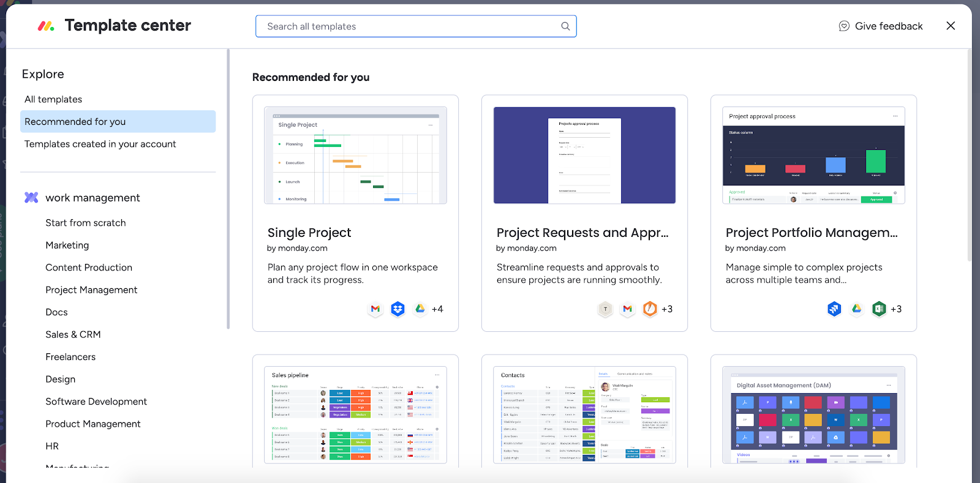Click the Google Drive icon on Single Project card
Image resolution: width=980 pixels, height=483 pixels.
tap(420, 309)
